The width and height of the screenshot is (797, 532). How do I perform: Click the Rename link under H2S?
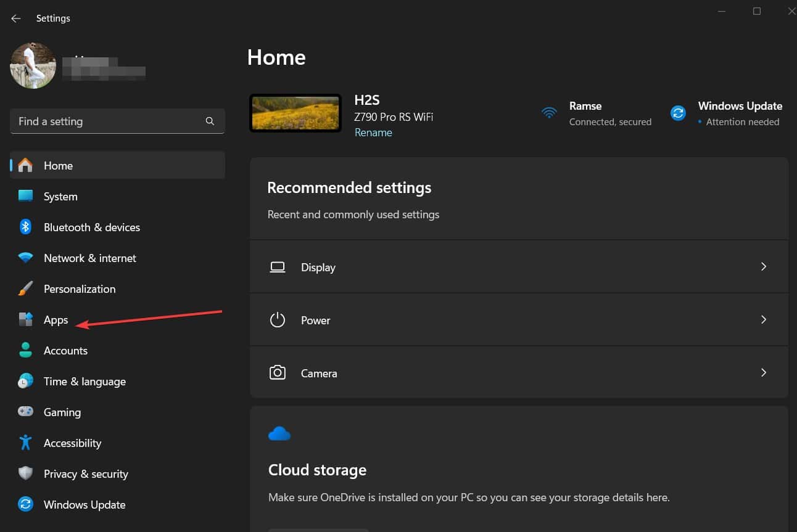[373, 133]
